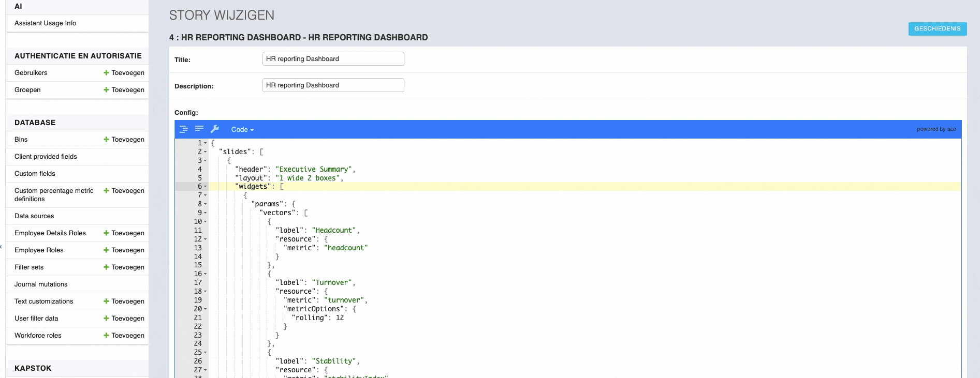
Task: Collapse the resource fold arrow on line 12
Action: (x=206, y=239)
